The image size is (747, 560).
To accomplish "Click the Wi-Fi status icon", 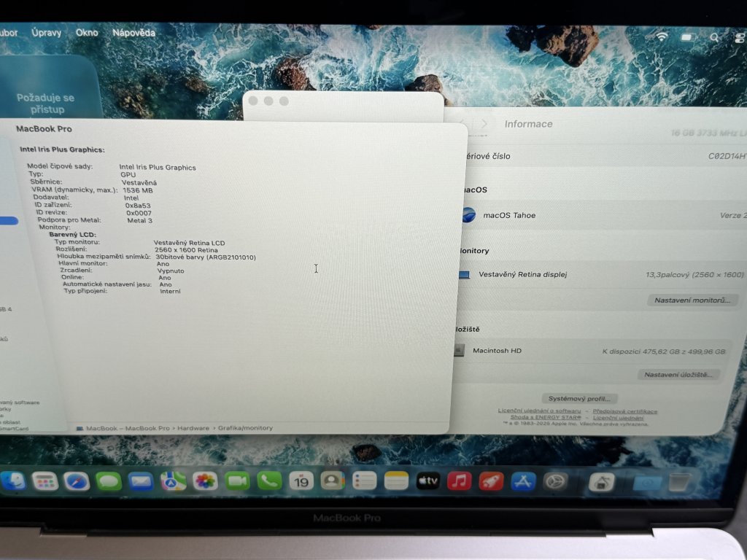I will (x=662, y=36).
